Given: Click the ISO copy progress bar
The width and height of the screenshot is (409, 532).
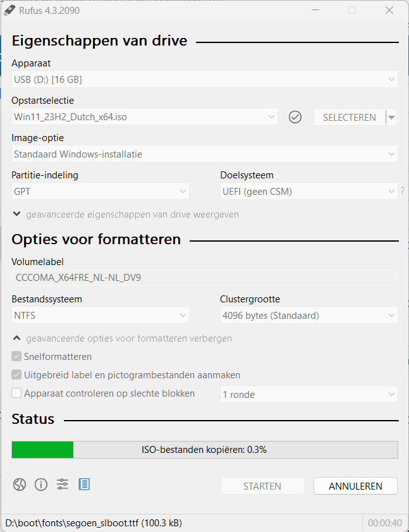Looking at the screenshot, I should 204,450.
